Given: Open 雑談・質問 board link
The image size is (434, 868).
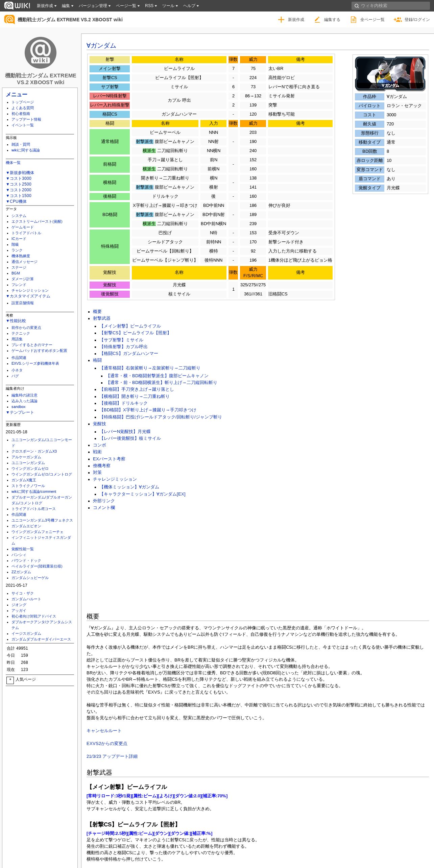Looking at the screenshot, I should pos(21,144).
